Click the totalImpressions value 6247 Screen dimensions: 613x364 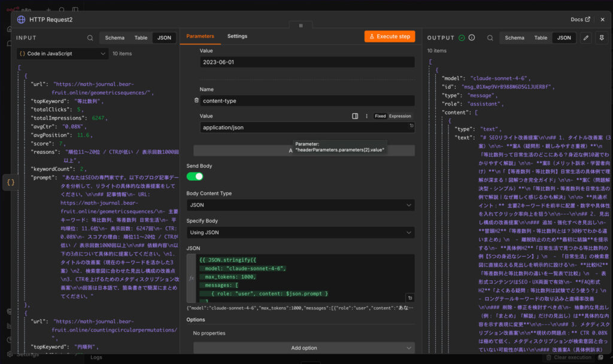pos(98,118)
